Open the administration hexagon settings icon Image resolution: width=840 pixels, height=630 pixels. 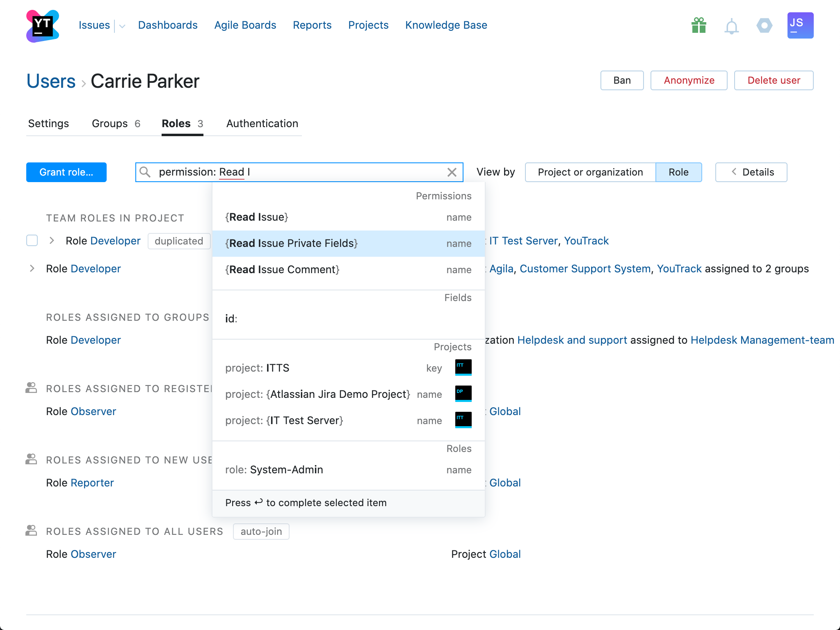pos(764,25)
